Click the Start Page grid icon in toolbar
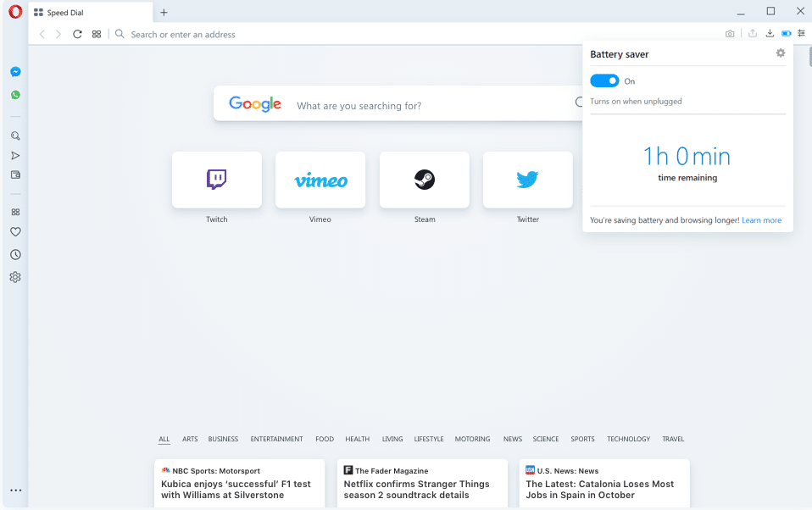This screenshot has height=510, width=812. 97,34
